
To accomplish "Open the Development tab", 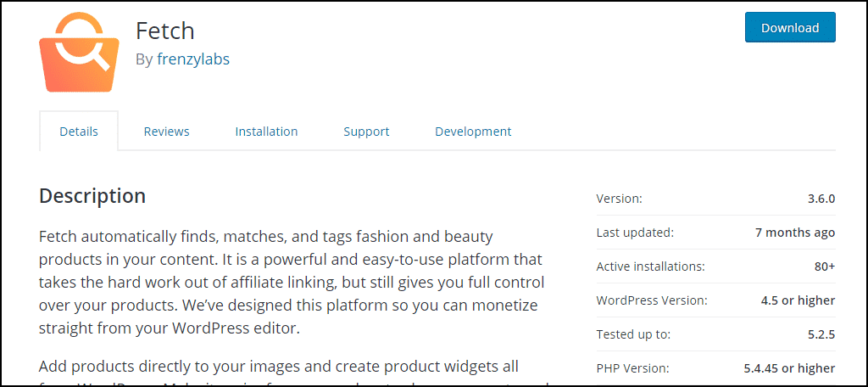I will pos(473,132).
